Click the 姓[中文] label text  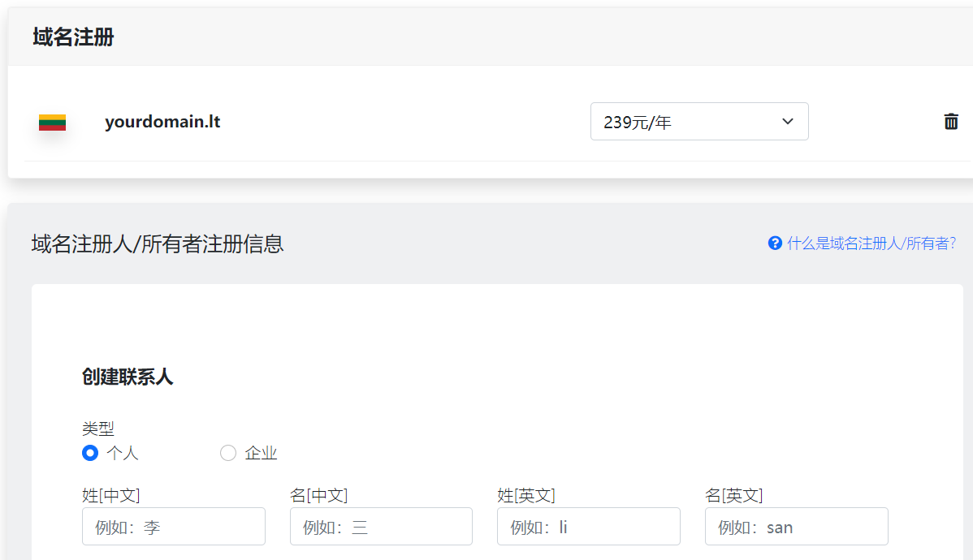pos(111,495)
